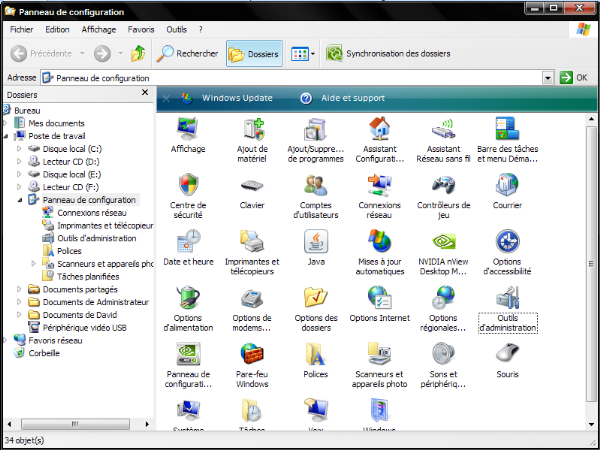
Task: Open the address bar dropdown arrow
Action: [x=548, y=77]
